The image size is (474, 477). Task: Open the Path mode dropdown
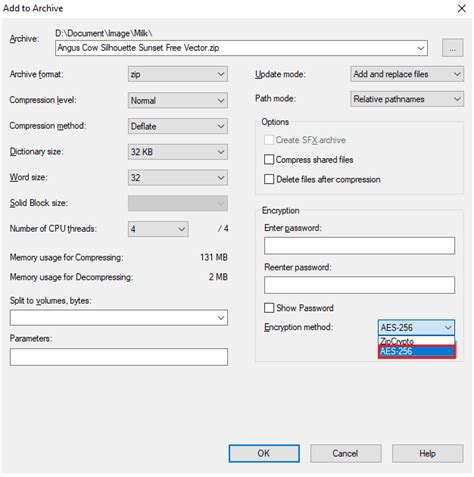[x=407, y=99]
